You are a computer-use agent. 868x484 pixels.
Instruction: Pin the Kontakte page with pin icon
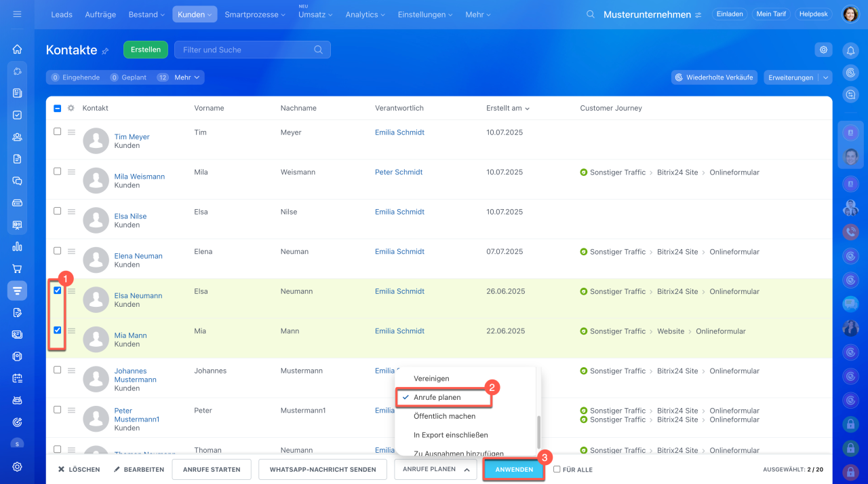(x=105, y=51)
